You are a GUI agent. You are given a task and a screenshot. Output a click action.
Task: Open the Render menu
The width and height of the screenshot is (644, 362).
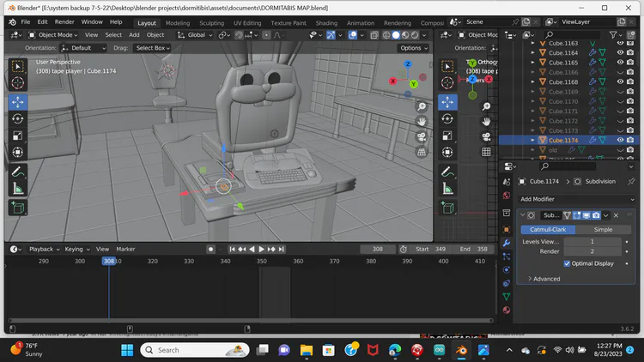64,22
